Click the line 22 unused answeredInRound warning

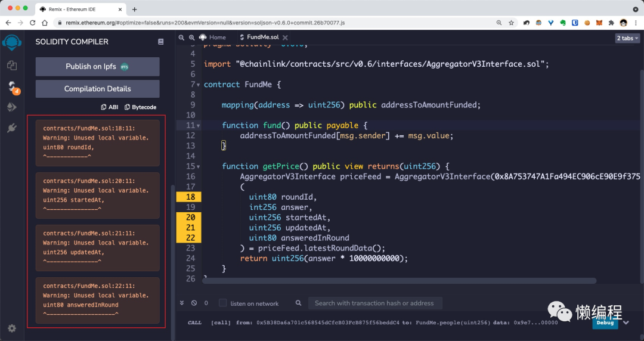click(97, 300)
